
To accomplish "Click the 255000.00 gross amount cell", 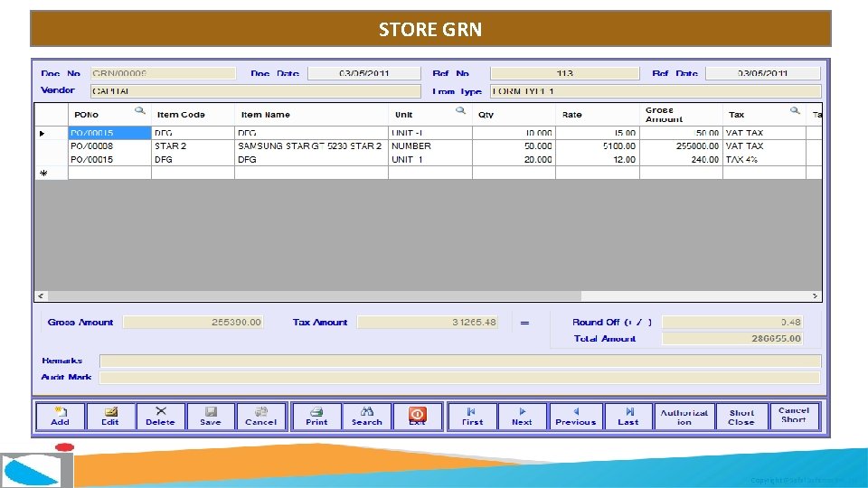I will pos(681,146).
